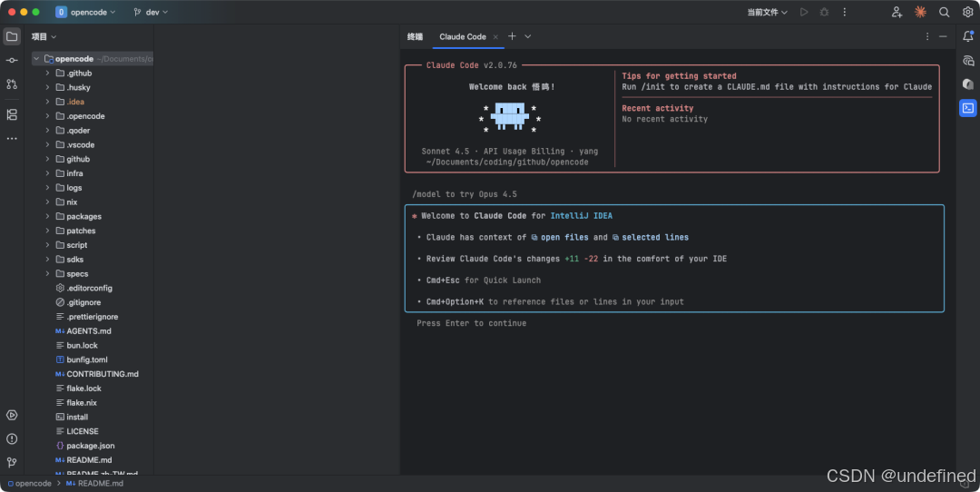Viewport: 980px width, 492px height.
Task: Add a new terminal tab with plus icon
Action: click(x=512, y=36)
